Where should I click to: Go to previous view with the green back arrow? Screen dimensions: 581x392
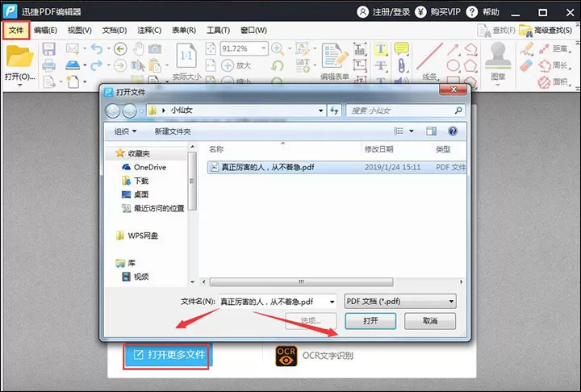pyautogui.click(x=120, y=48)
